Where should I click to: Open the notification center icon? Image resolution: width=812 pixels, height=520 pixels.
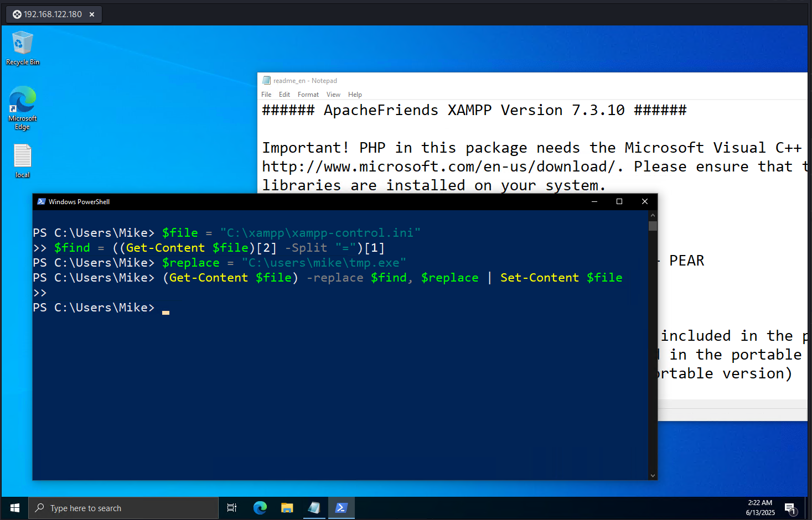[x=790, y=508]
